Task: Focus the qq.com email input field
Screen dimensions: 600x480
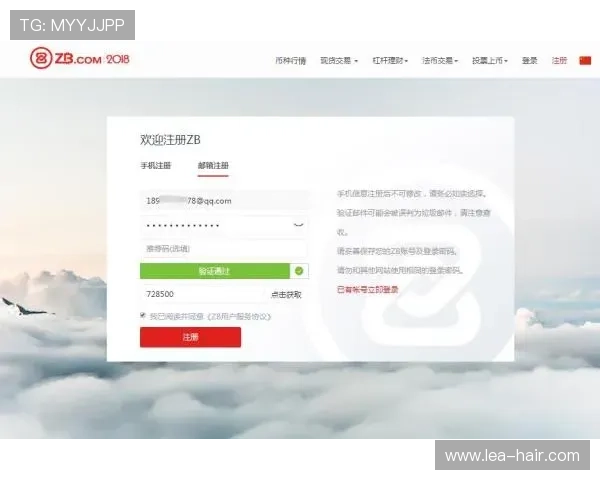Action: coord(224,201)
